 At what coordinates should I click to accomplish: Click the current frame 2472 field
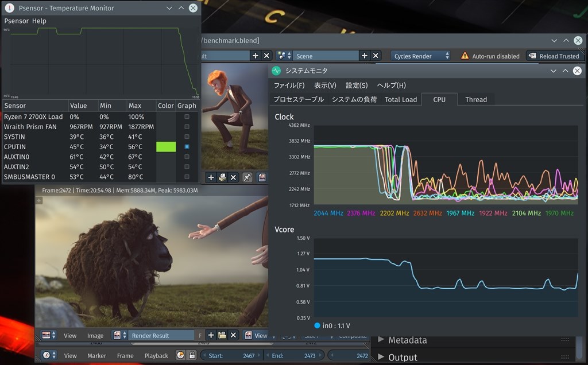click(x=349, y=356)
